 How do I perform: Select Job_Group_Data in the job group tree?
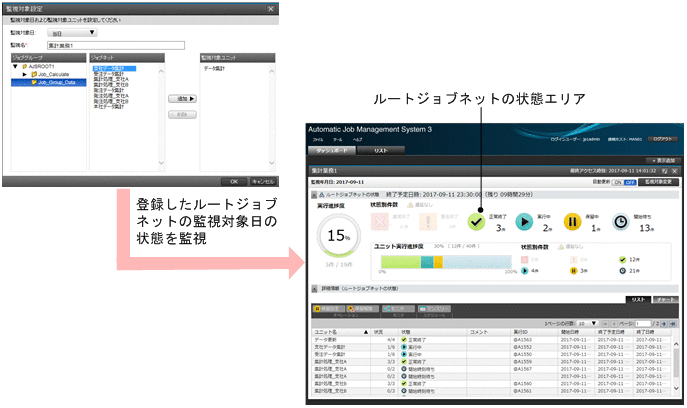(x=49, y=82)
